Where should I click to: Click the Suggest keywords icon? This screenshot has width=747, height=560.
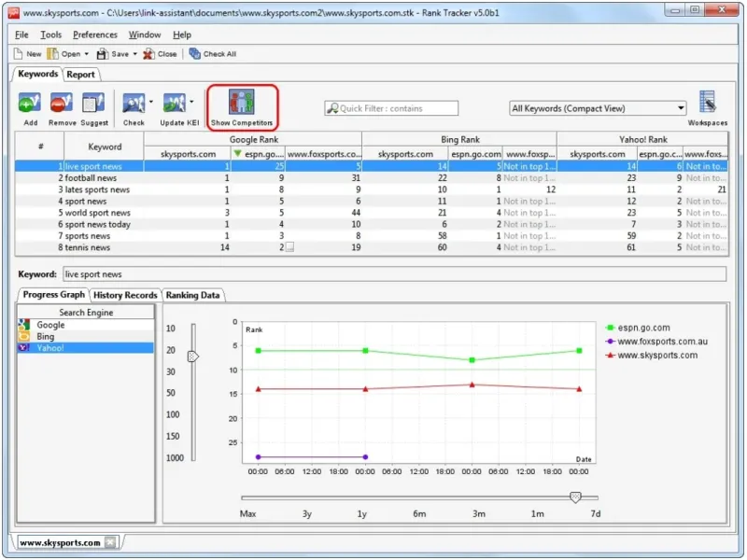[93, 105]
